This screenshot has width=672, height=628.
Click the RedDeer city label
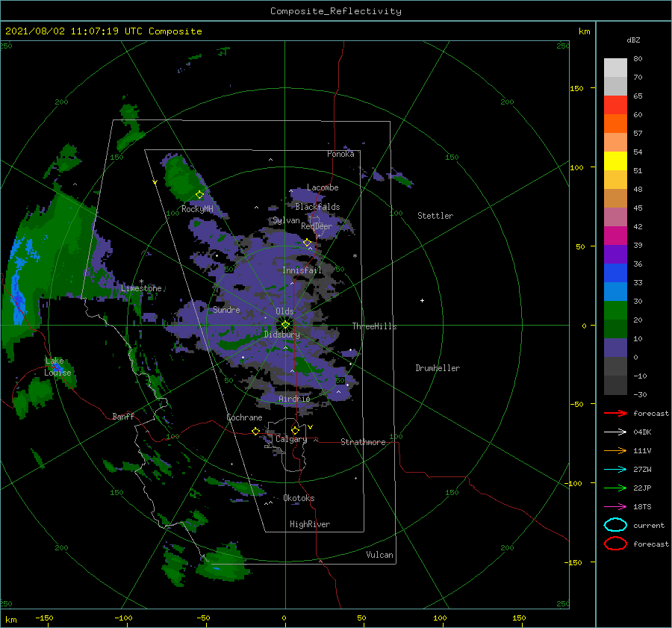(x=317, y=226)
